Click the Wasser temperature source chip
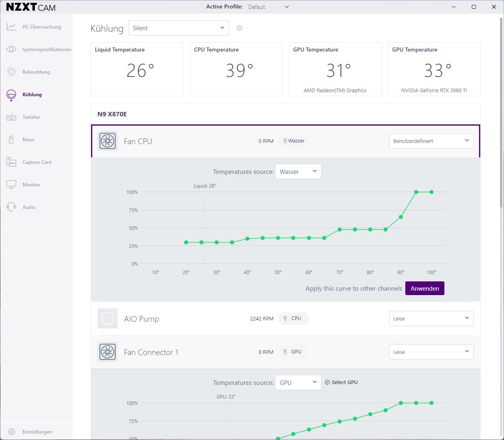The image size is (504, 440). click(294, 141)
